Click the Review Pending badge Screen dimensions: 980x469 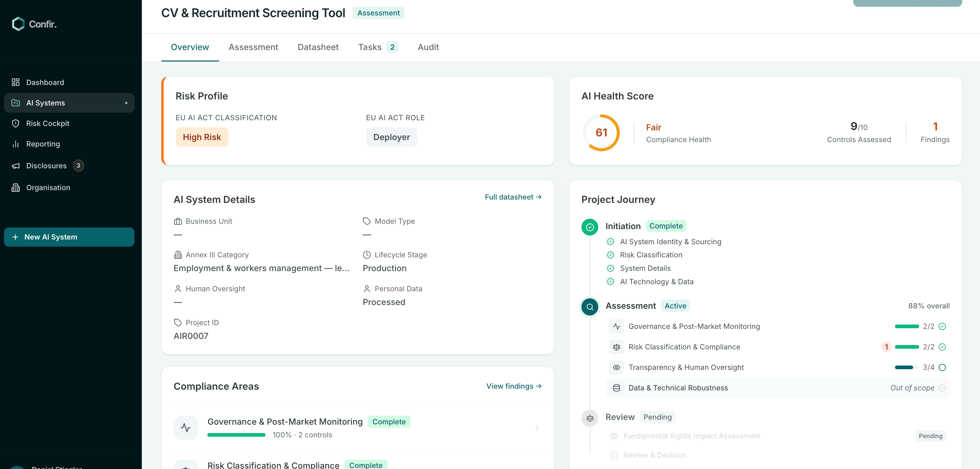[x=657, y=417]
